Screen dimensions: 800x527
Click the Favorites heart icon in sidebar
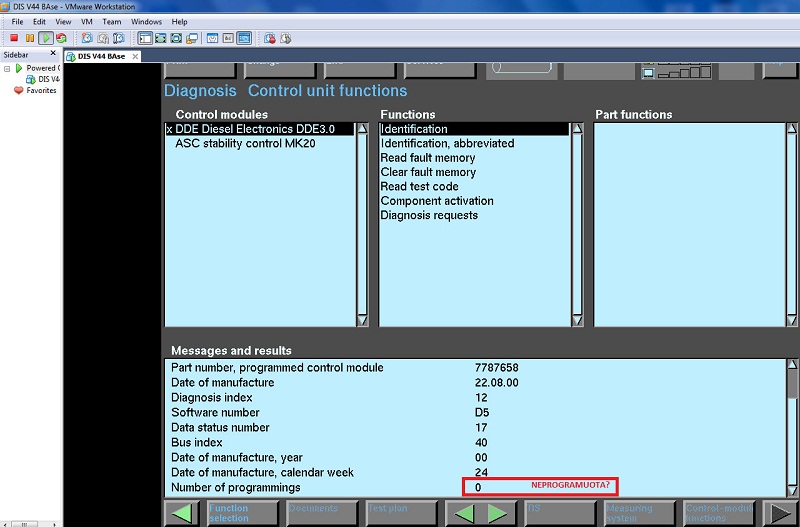[18, 90]
